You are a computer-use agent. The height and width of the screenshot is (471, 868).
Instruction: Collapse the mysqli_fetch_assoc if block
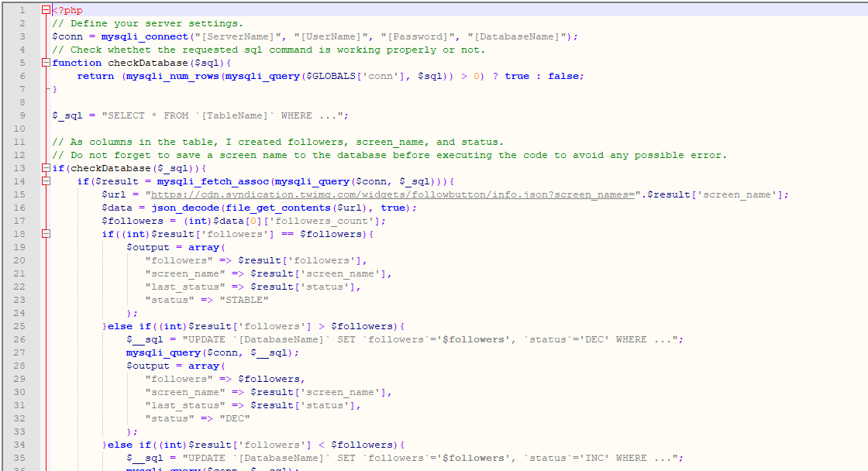44,180
